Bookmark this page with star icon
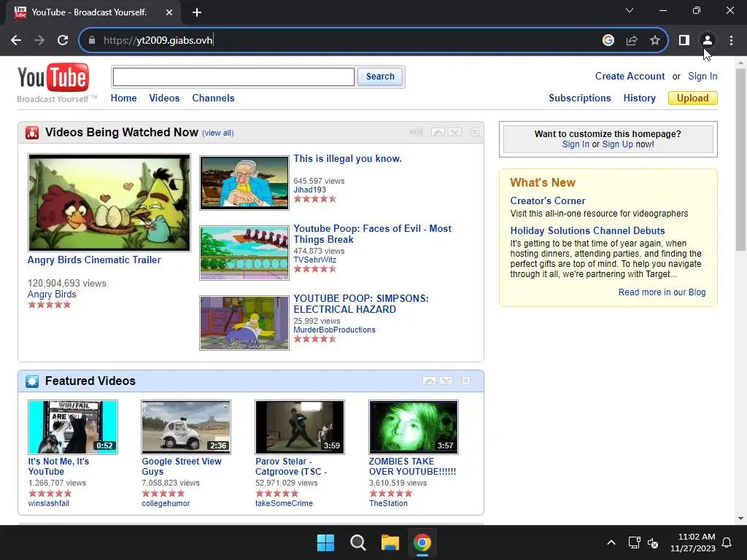Screen dimensions: 747x560 point(655,41)
